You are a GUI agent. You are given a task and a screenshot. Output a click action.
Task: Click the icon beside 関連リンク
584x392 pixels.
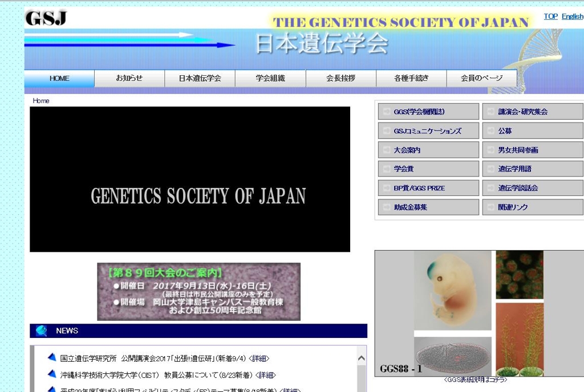pos(491,207)
